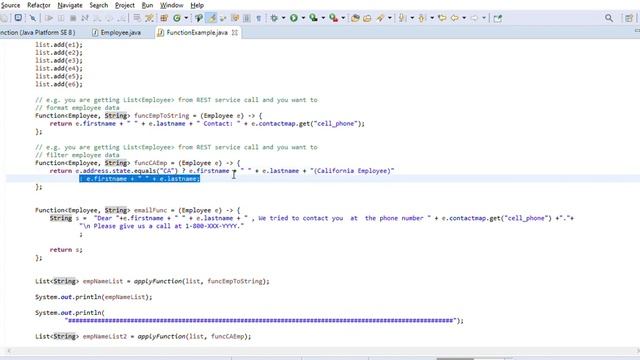Click the New Java Class icon

(x=177, y=18)
